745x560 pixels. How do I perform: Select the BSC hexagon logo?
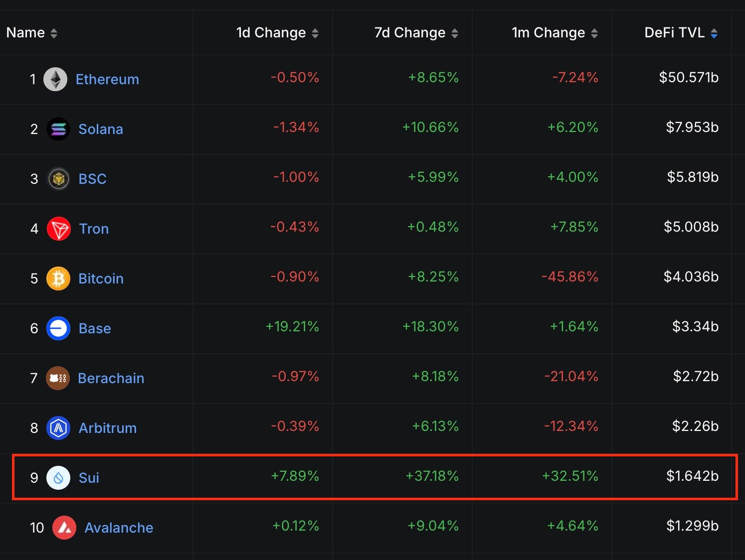point(58,179)
